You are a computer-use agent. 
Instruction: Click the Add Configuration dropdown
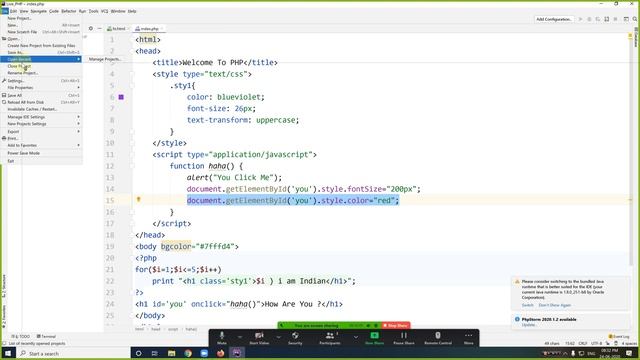pos(553,19)
